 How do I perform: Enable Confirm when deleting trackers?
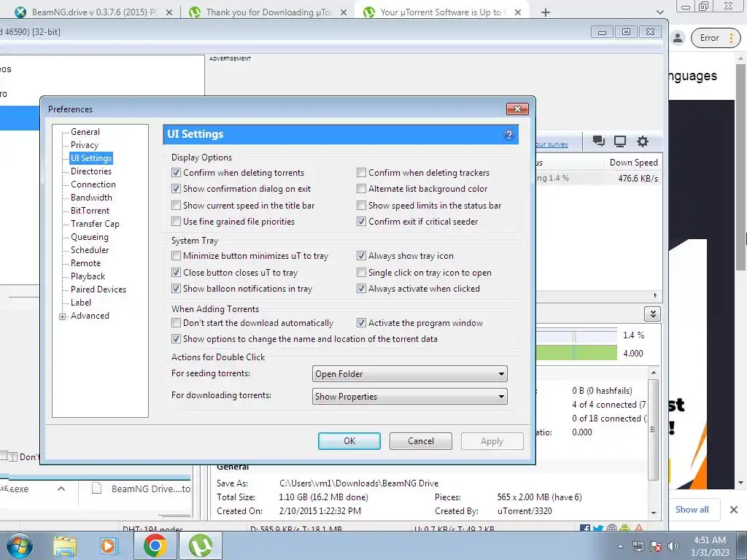point(361,172)
